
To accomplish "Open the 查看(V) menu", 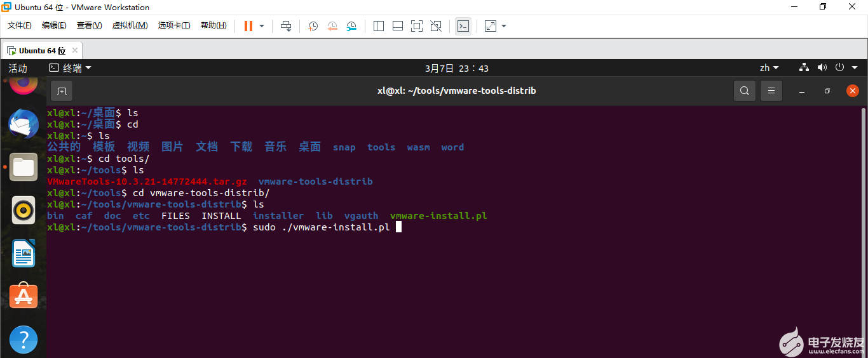I will click(x=89, y=25).
